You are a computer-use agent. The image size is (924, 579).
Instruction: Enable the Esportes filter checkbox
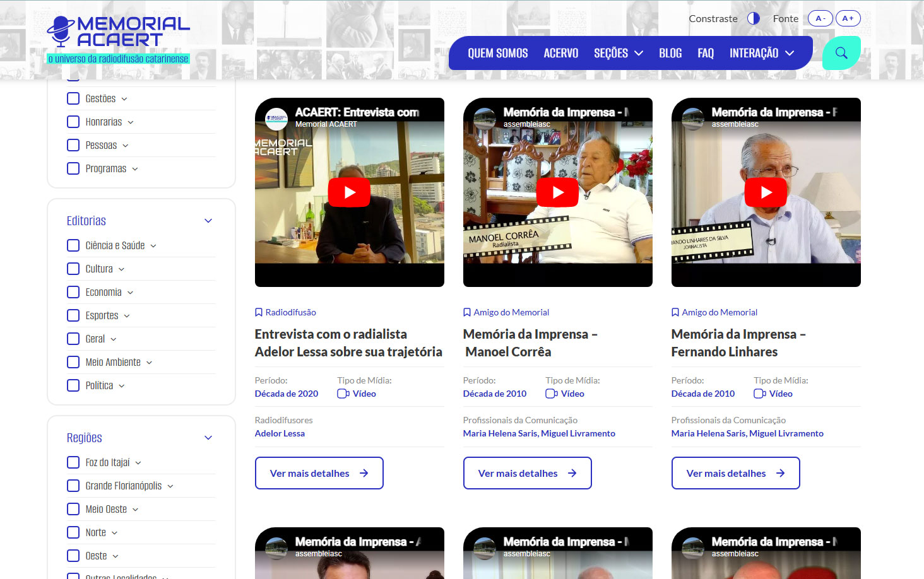[73, 315]
